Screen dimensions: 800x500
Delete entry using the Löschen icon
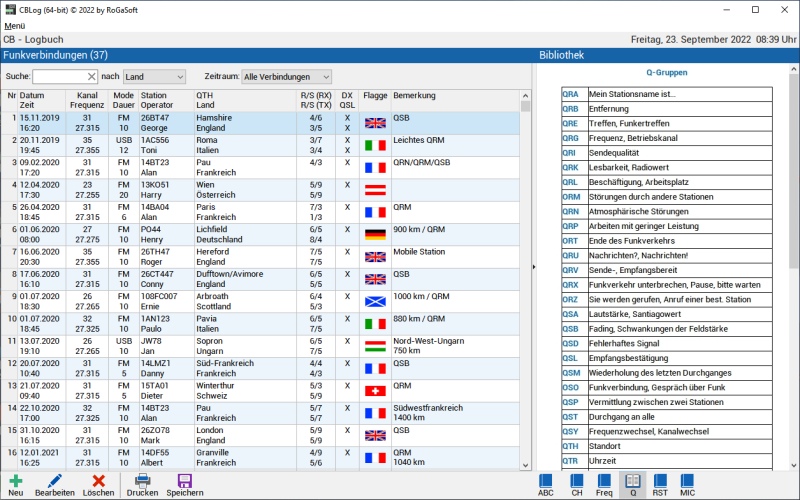coord(98,482)
